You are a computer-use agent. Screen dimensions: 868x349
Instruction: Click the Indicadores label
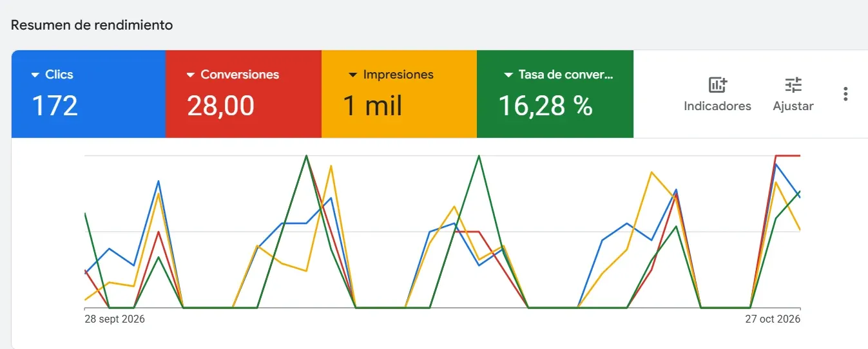(x=717, y=106)
